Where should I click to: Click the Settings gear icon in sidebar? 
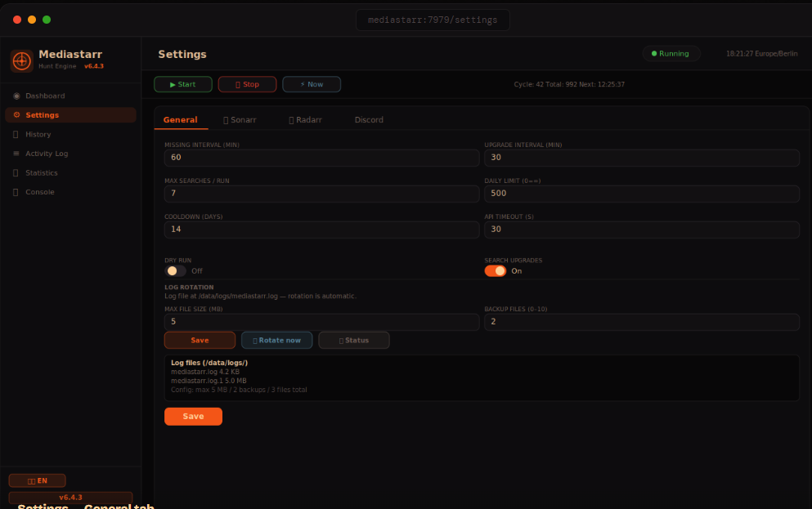[16, 115]
